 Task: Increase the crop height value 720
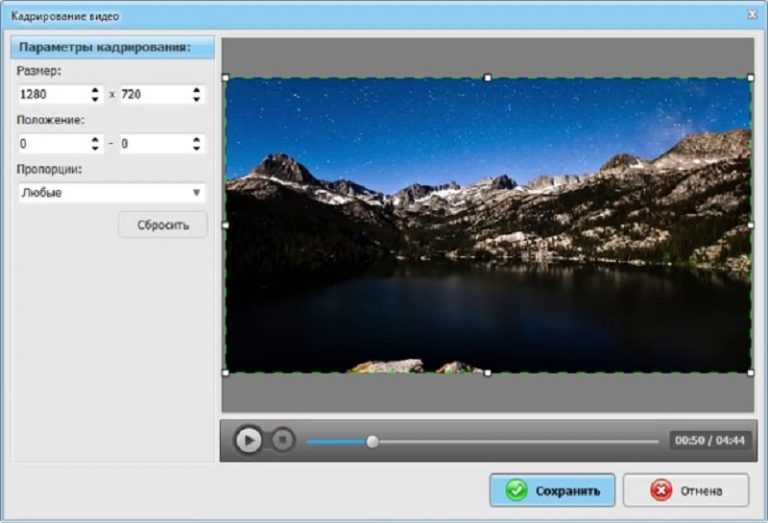click(x=196, y=90)
